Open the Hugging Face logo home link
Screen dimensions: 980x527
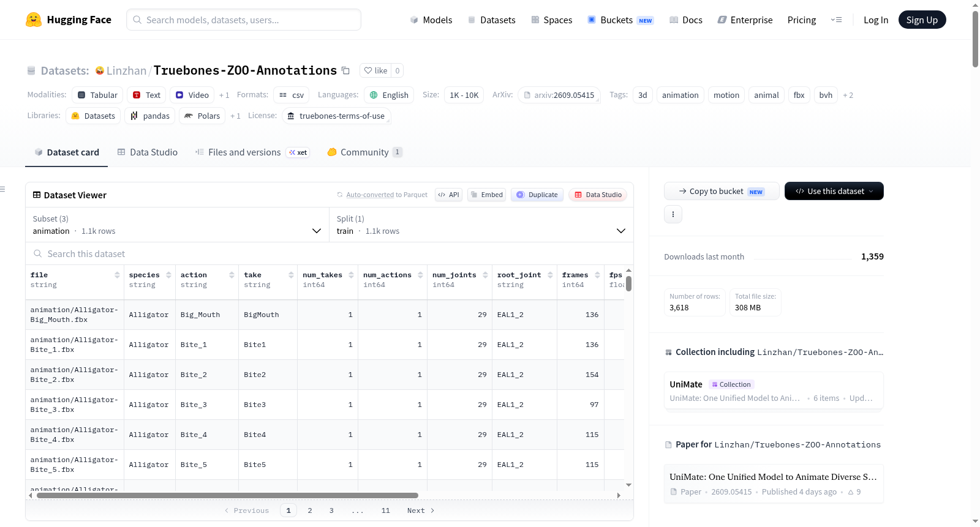click(x=69, y=20)
